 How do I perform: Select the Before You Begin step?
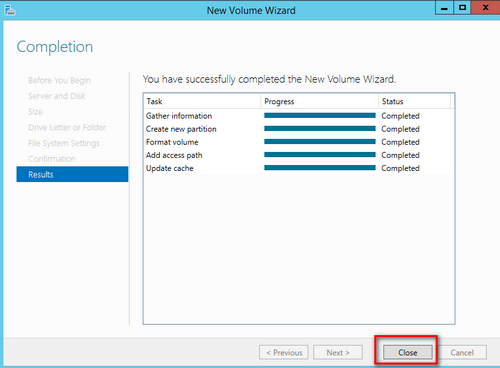pos(59,80)
